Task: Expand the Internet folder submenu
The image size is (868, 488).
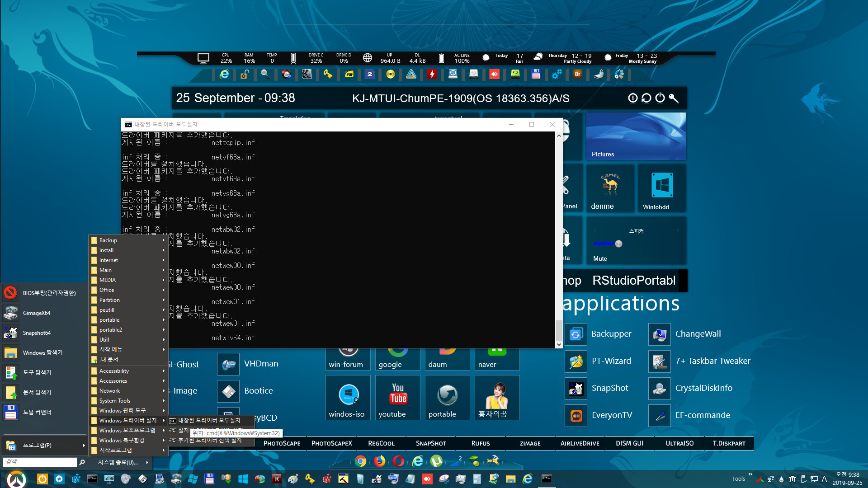Action: pos(128,260)
